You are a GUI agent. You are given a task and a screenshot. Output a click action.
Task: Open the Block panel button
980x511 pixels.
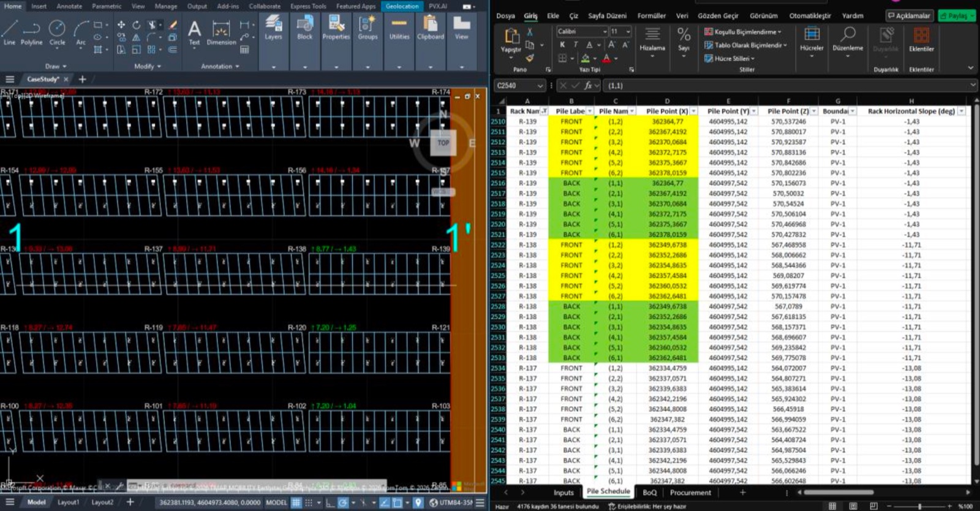coord(304,28)
